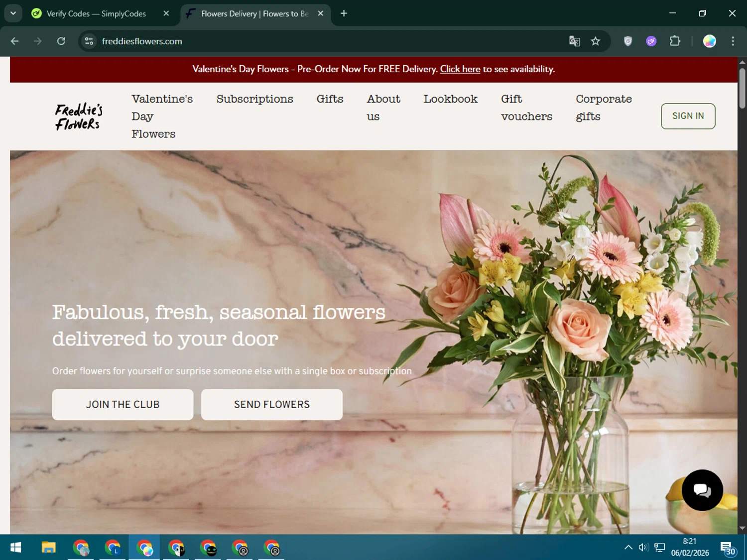The width and height of the screenshot is (747, 560).
Task: Select the Flowers Delivery tab
Action: 254,13
